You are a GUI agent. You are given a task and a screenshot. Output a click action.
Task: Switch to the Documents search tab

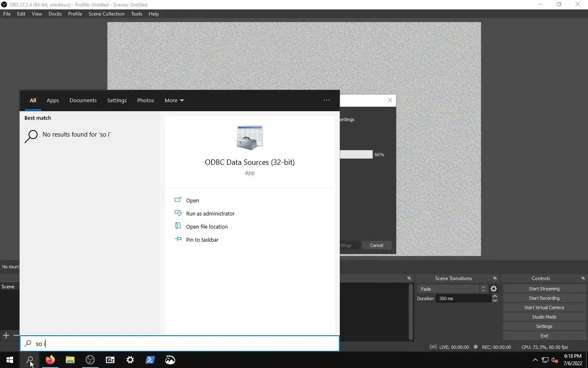pos(83,100)
